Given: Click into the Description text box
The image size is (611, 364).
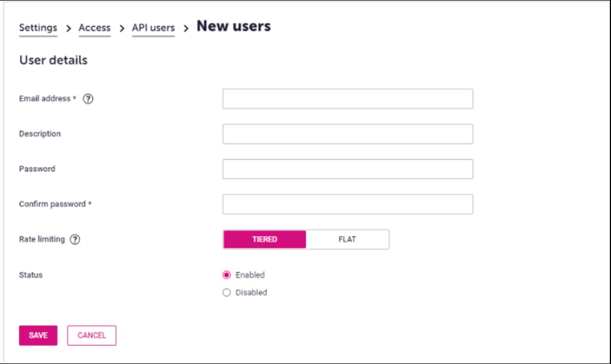Looking at the screenshot, I should (x=347, y=134).
